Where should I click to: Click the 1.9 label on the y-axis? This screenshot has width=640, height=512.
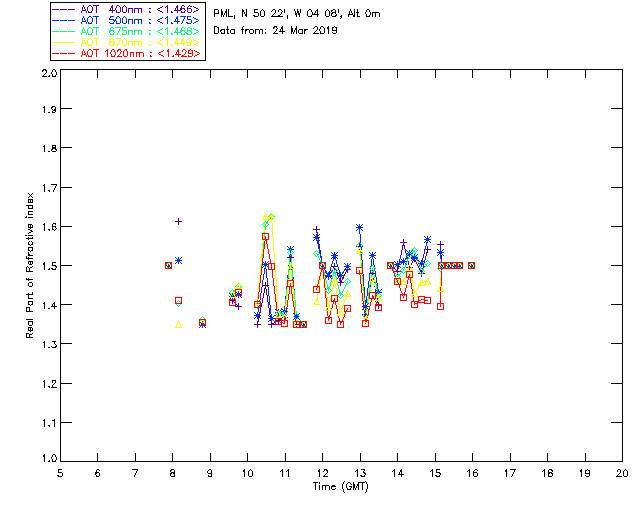click(x=49, y=109)
